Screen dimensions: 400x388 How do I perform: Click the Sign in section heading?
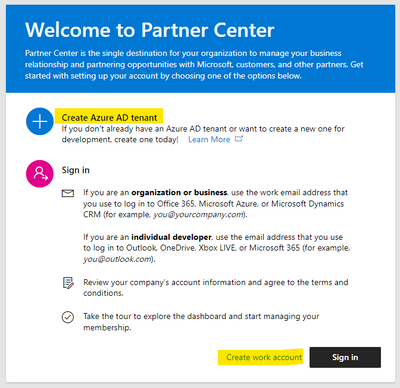(x=76, y=170)
